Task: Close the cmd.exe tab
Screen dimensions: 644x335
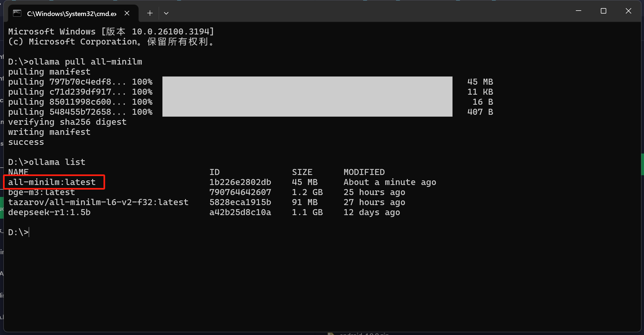Action: [x=127, y=13]
